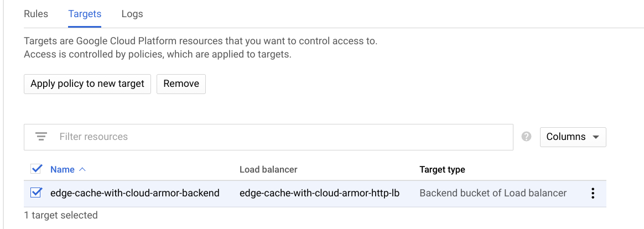Uncheck the edge-cache-with-cloud-armor-backend row checkbox
The image size is (644, 229).
coord(37,193)
